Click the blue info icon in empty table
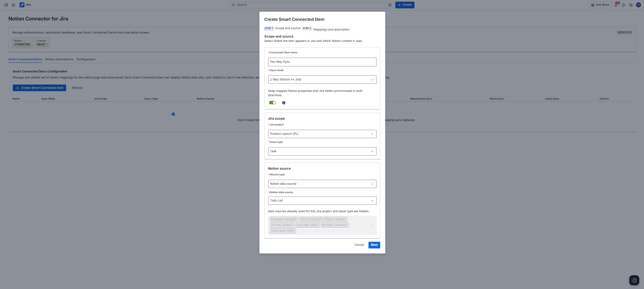 pos(173,114)
